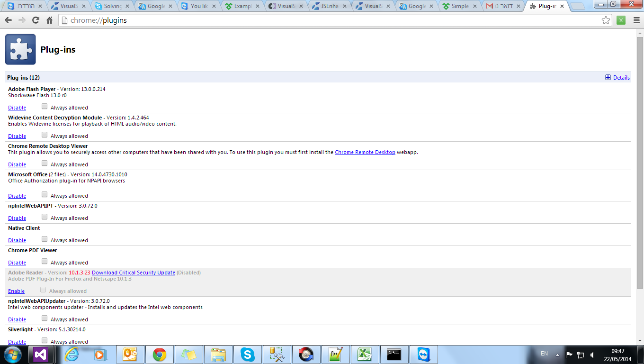644x364 pixels.
Task: Open the red disc application on taskbar
Action: [x=306, y=355]
